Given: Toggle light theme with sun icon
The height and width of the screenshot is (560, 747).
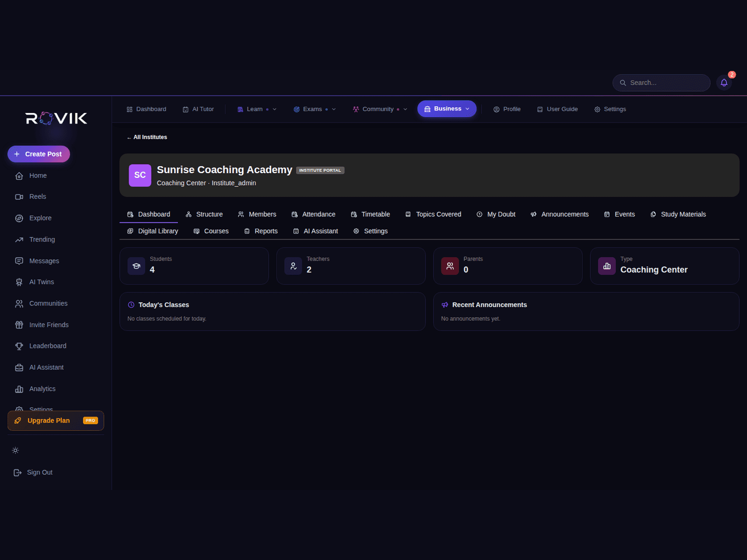Looking at the screenshot, I should tap(16, 450).
